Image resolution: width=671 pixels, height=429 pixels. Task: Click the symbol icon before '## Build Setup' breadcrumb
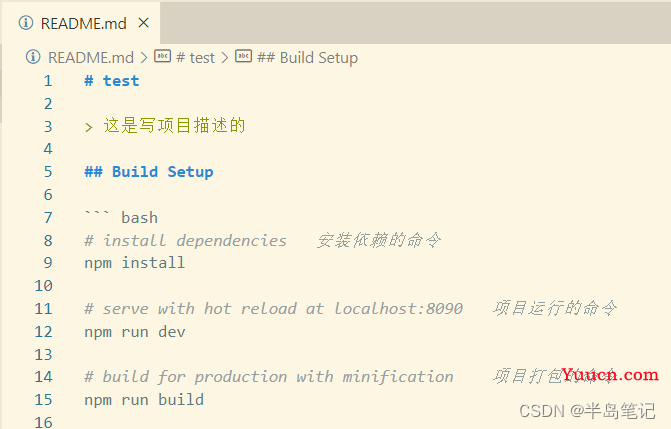coord(243,56)
